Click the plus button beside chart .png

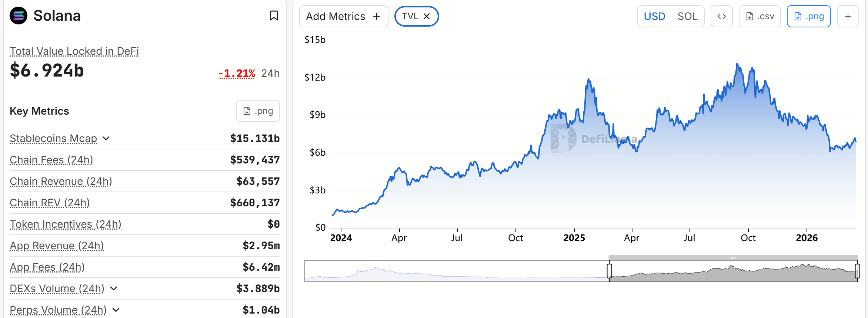848,16
